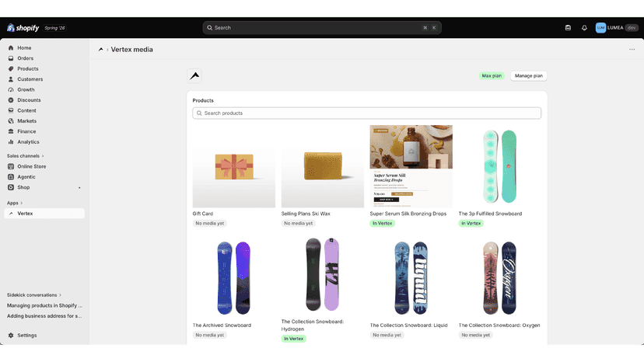Open the Collection Snowboard: Oxygen thumbnail
The height and width of the screenshot is (362, 644).
click(x=500, y=278)
